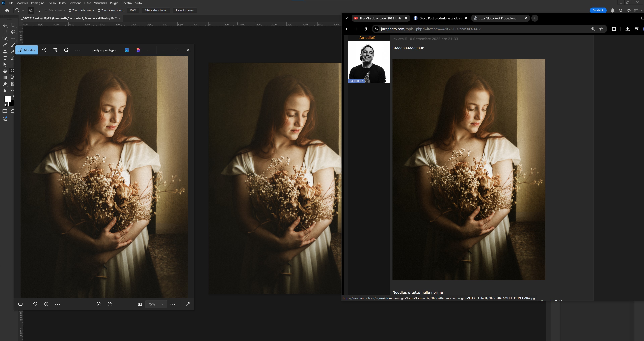Rotate image in photo viewer

tap(44, 50)
